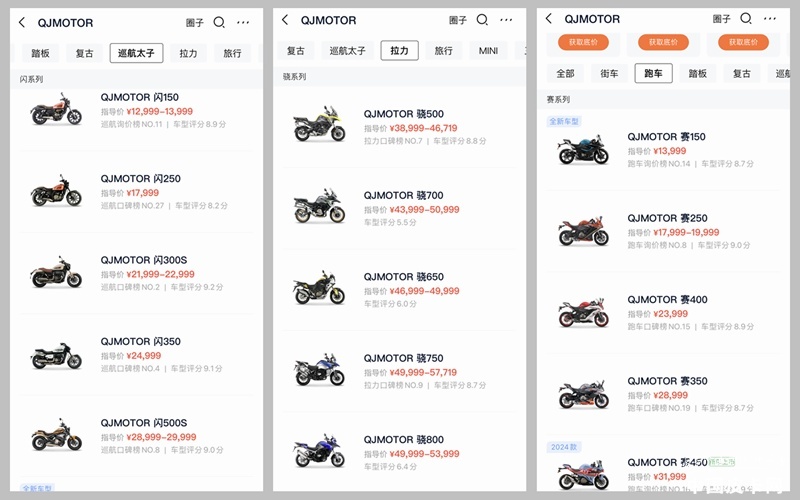Select the 旅行 tab in left panel
Viewport: 800px width, 500px height.
tap(232, 53)
